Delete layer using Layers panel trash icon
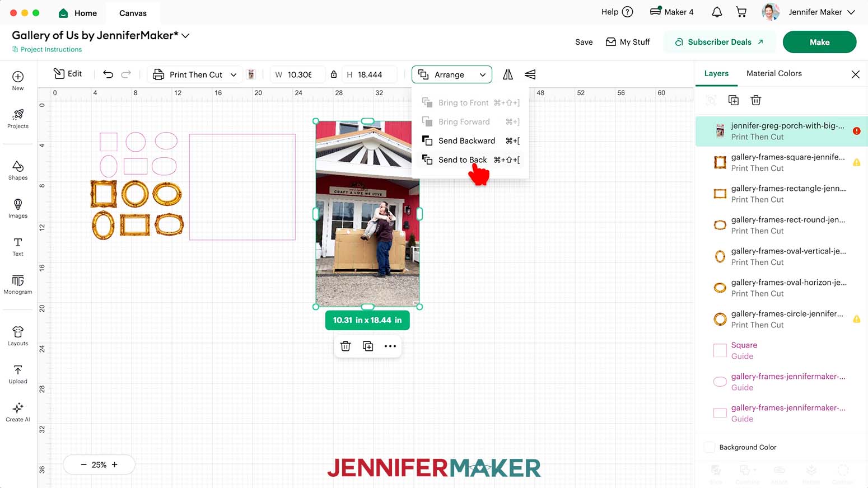Image resolution: width=868 pixels, height=488 pixels. [756, 100]
